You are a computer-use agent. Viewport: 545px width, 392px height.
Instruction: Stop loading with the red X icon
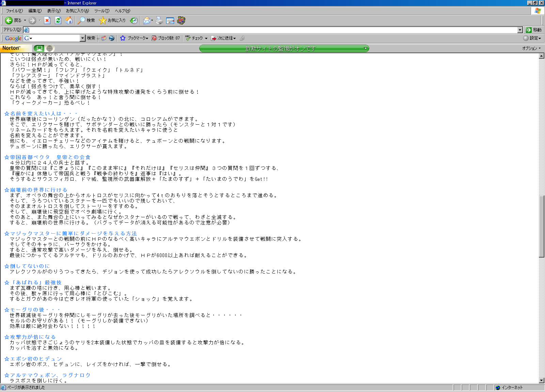coord(47,20)
